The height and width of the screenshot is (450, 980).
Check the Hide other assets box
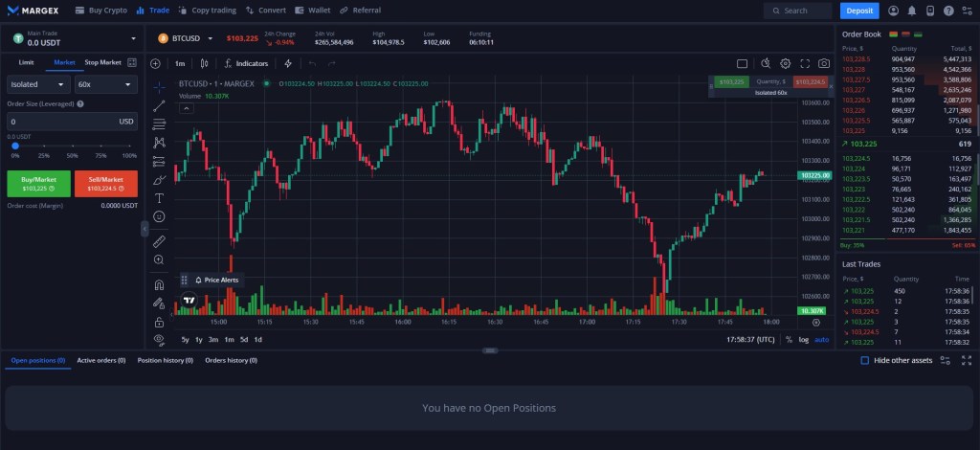[865, 361]
